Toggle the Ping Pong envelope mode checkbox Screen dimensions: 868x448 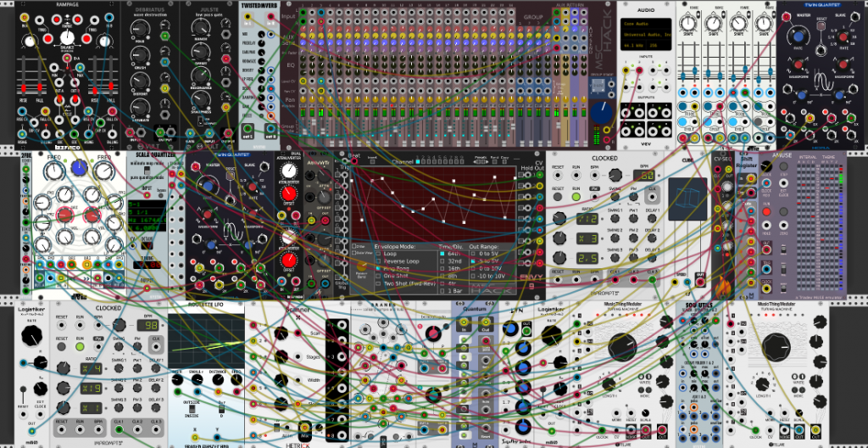[x=379, y=268]
